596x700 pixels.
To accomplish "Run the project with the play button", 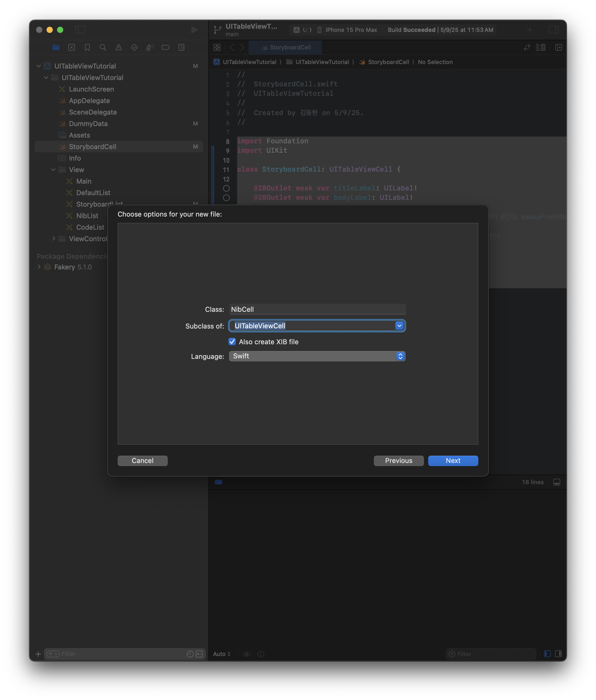I will [x=194, y=30].
